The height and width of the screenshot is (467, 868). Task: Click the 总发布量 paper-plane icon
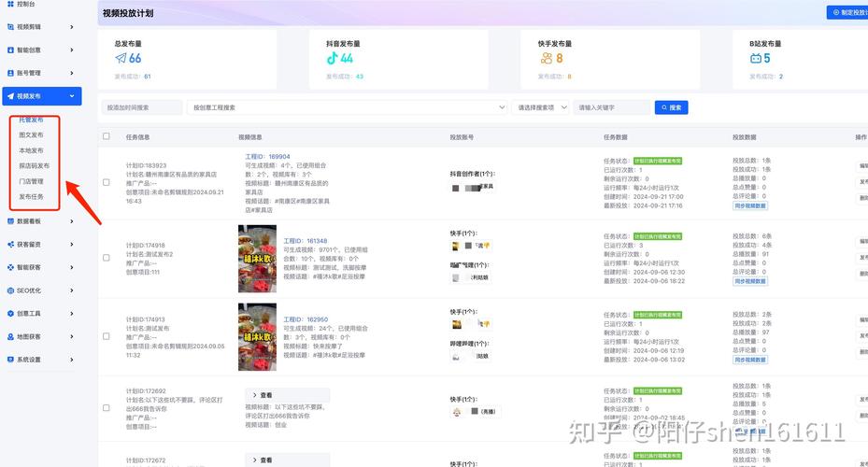pos(121,58)
